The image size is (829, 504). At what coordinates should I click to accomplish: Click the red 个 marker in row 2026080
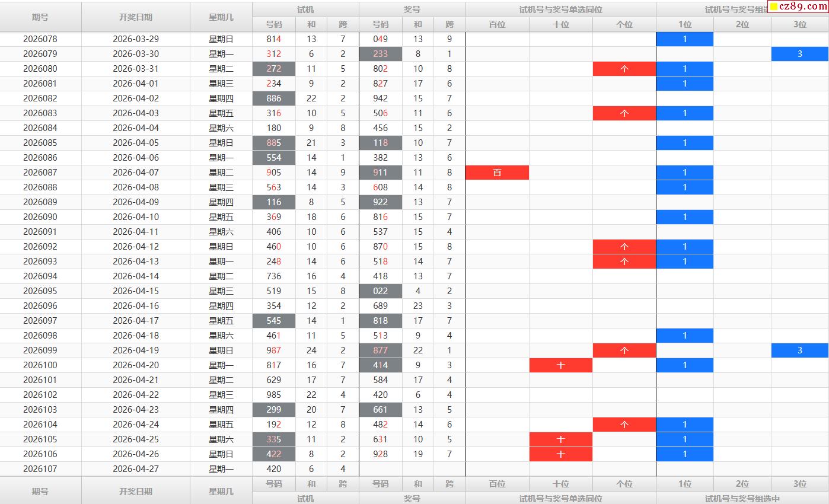[x=624, y=69]
